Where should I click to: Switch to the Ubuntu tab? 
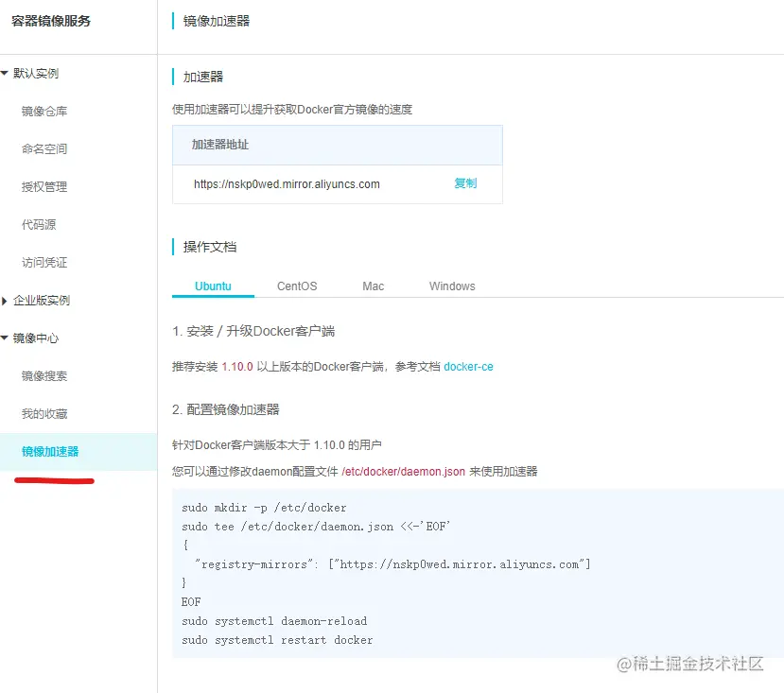point(213,286)
